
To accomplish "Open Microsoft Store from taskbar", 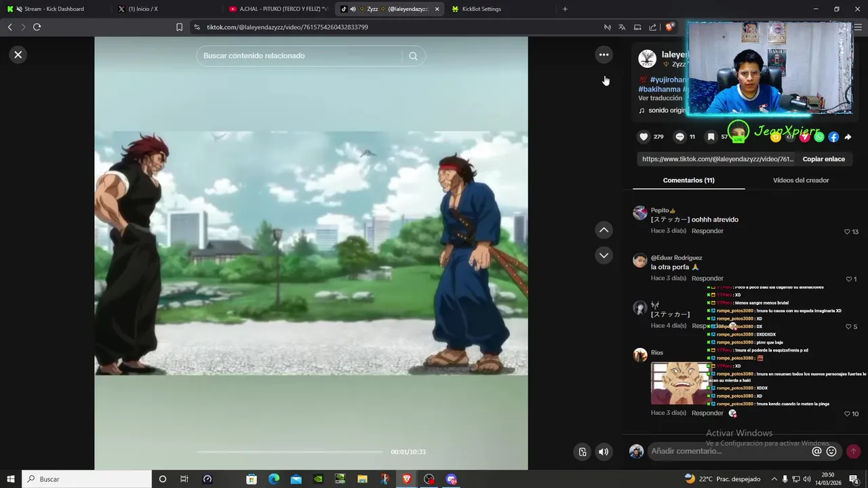I will click(252, 479).
